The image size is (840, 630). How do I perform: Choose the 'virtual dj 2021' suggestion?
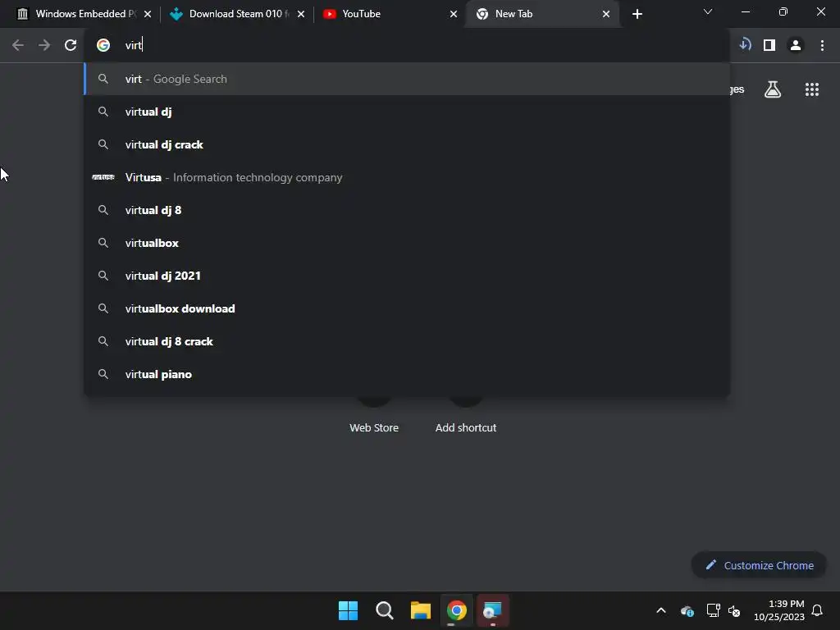407,276
